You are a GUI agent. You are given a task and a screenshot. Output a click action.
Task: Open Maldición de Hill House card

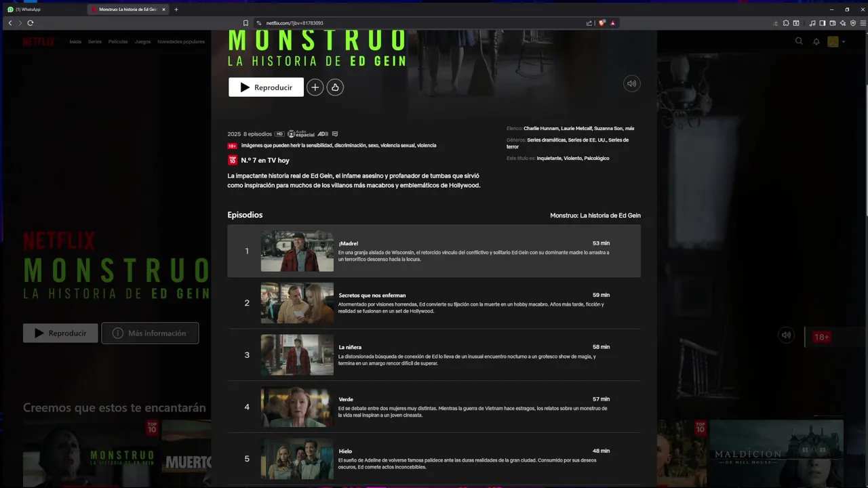[x=776, y=453]
